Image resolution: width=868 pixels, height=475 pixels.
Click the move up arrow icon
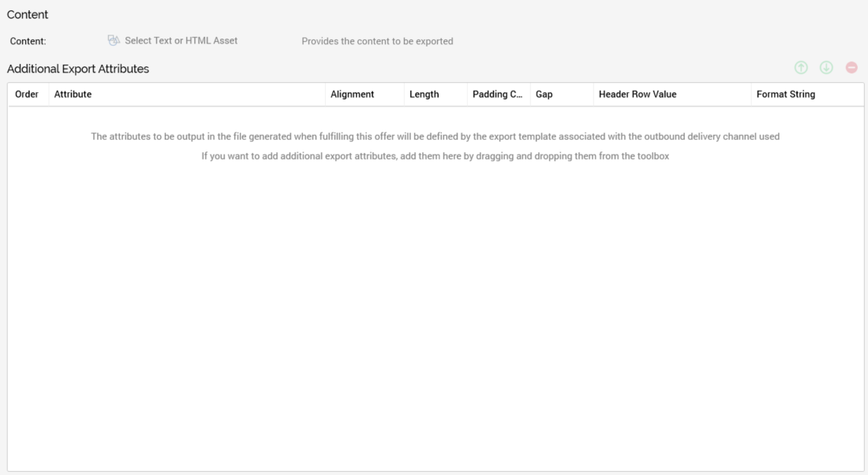pos(801,68)
